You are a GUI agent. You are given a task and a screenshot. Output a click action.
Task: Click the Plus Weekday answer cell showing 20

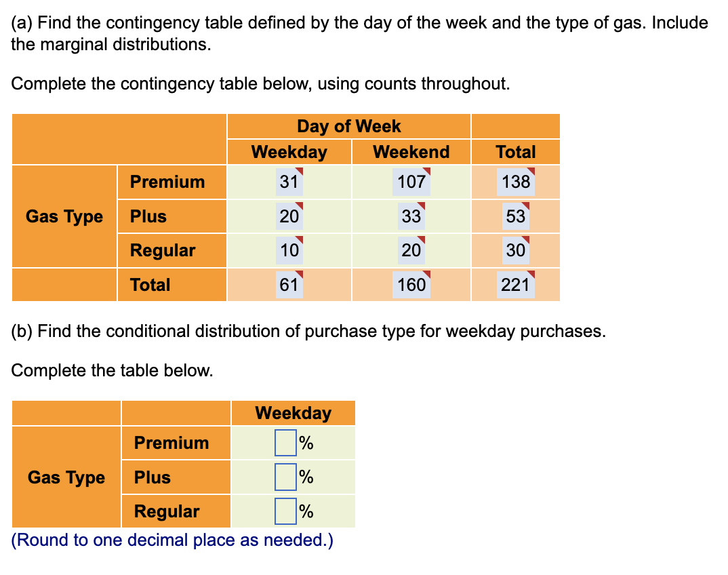(289, 216)
